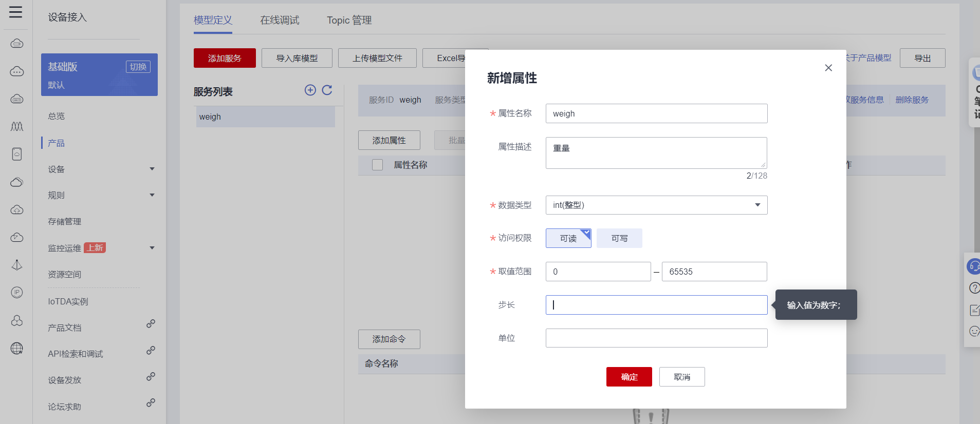Click the add service plus icon
The height and width of the screenshot is (424, 980).
click(x=310, y=90)
